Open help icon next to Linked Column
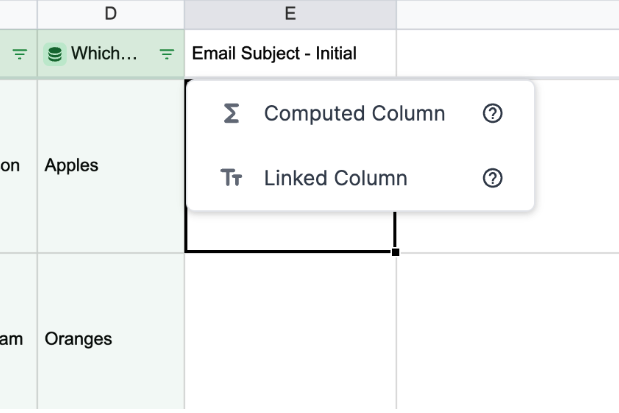619x413 pixels. point(492,178)
